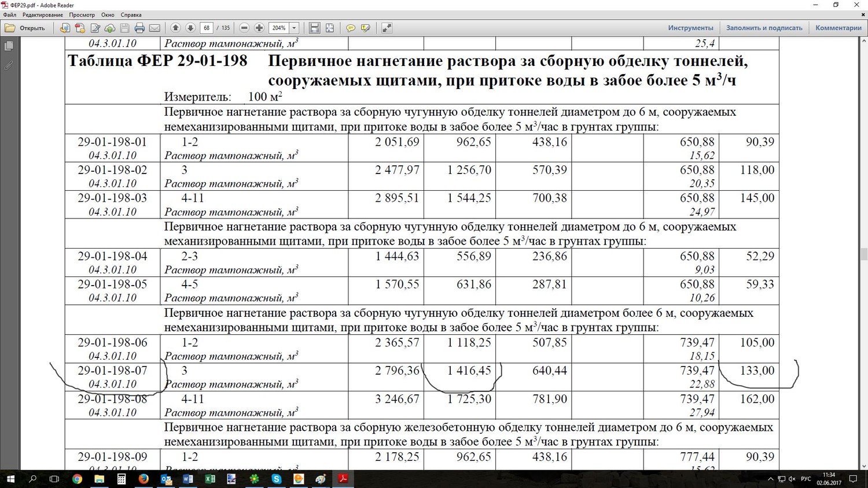Open the Action Center notification icon
The height and width of the screenshot is (488, 868).
[853, 479]
